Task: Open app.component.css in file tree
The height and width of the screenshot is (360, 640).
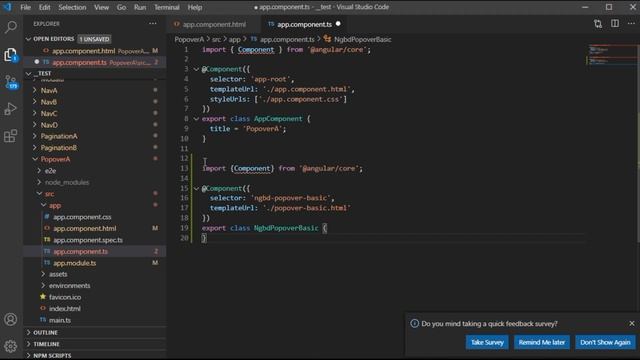Action: (x=82, y=217)
